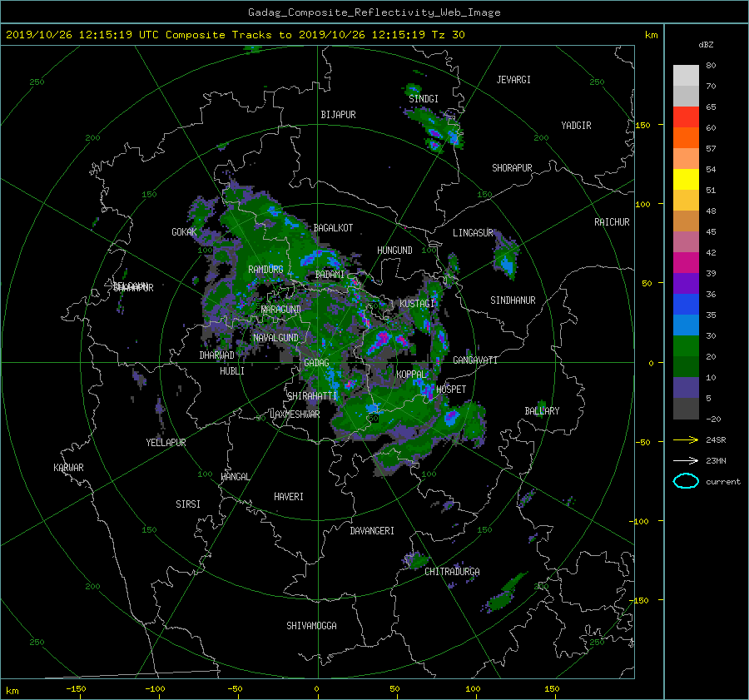Screen dimensions: 749x700
Task: Click the GOKAK city label
Action: pos(184,232)
